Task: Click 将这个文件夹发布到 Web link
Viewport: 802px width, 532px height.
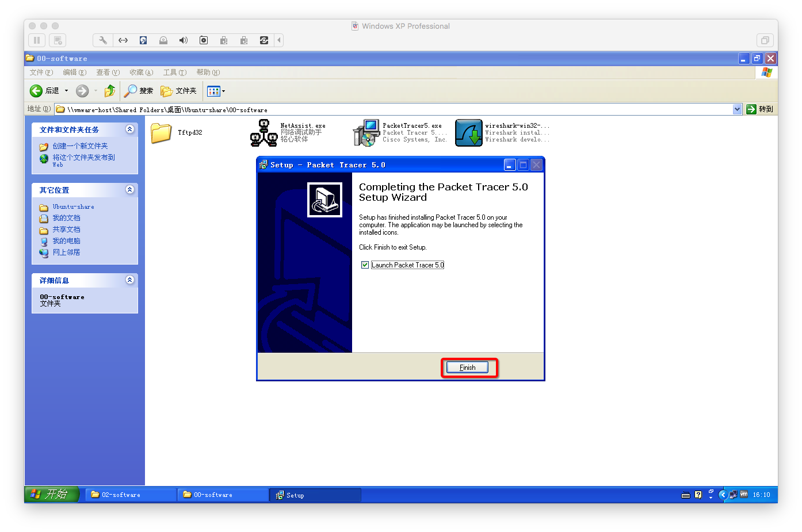Action: pyautogui.click(x=84, y=160)
